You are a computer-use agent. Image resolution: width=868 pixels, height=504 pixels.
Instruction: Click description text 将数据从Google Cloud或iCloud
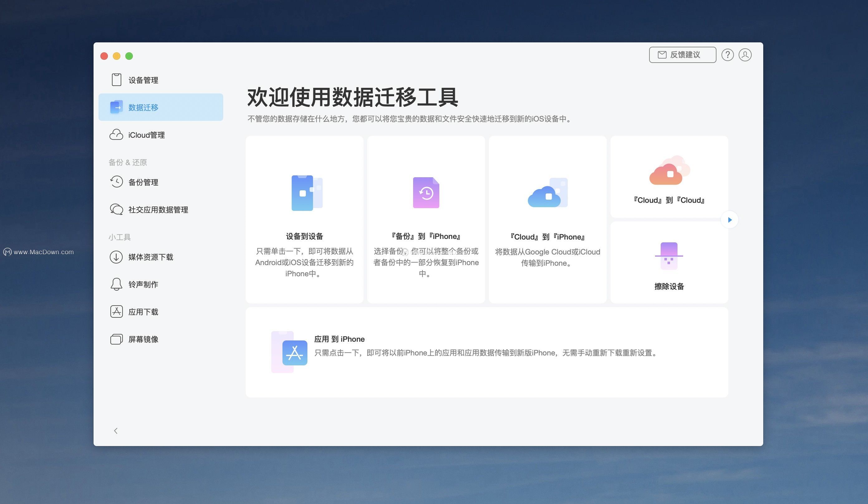(x=548, y=252)
